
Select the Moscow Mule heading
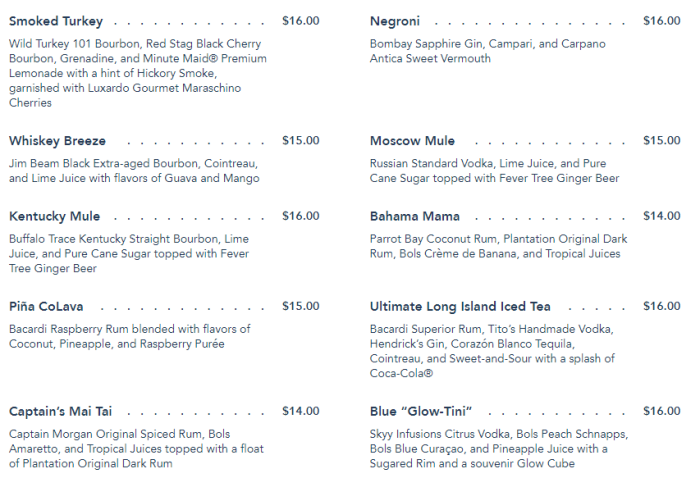[412, 141]
